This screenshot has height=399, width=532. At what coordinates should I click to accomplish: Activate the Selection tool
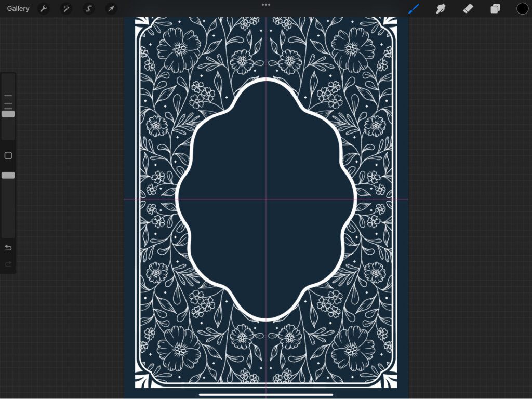(88, 9)
